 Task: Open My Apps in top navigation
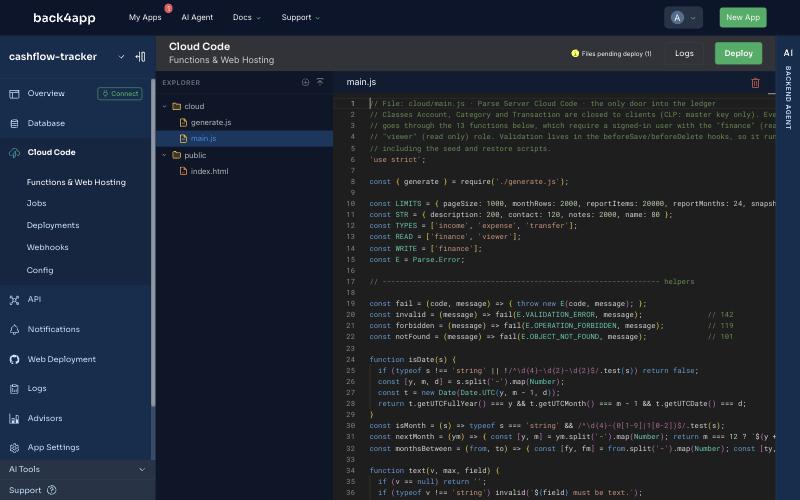pyautogui.click(x=145, y=17)
